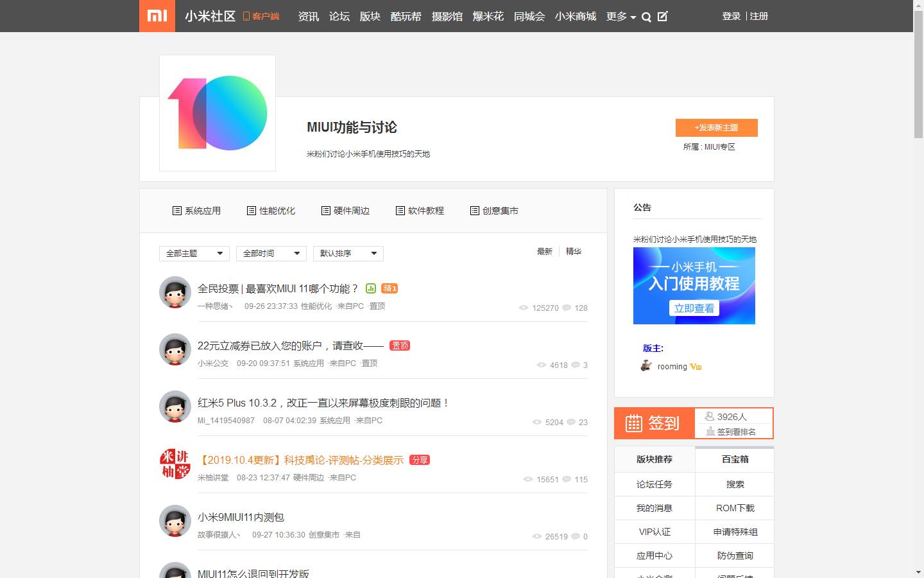Open post 红米5 Plus 10.3.2 屏幕刺眼问题
924x578 pixels.
point(323,403)
